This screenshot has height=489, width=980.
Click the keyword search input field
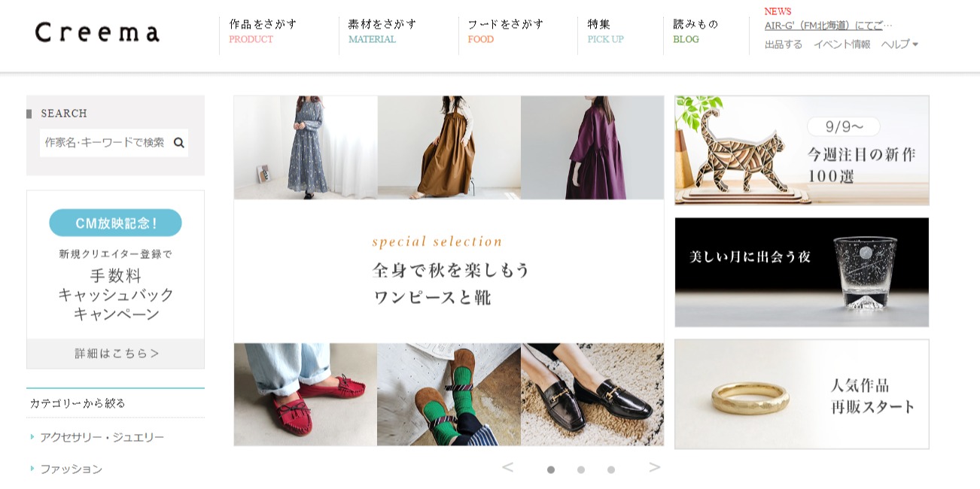click(x=105, y=142)
